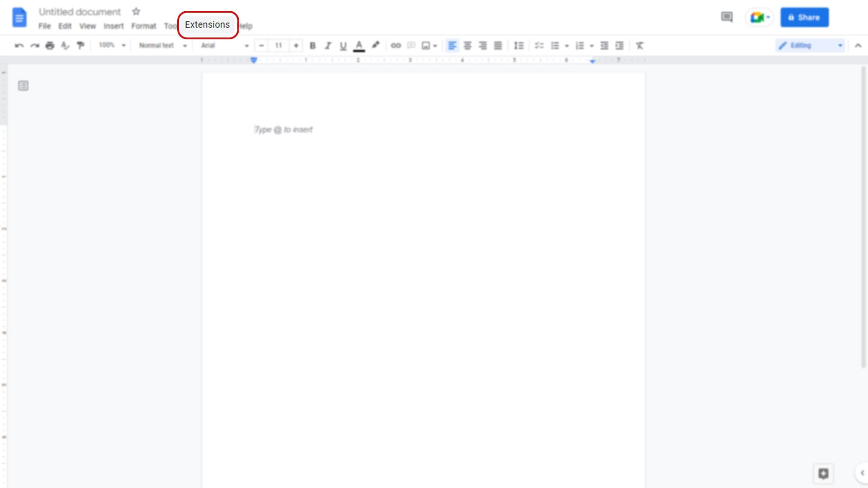Click the Text color icon
The width and height of the screenshot is (868, 488).
(x=359, y=45)
